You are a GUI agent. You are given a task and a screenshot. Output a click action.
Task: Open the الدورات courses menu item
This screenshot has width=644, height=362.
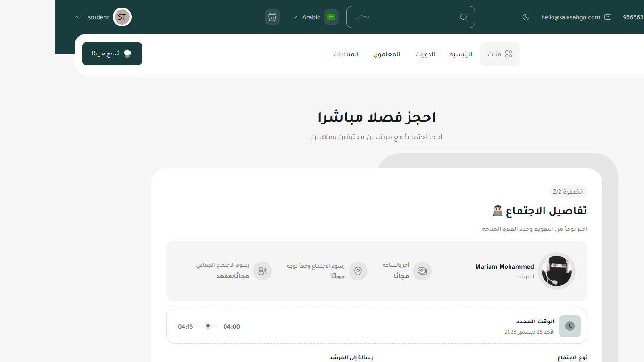coord(425,54)
